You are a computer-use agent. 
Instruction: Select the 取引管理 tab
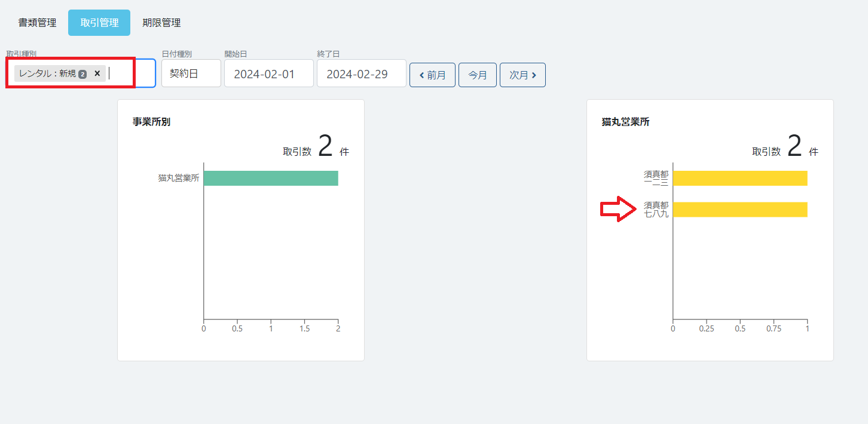coord(99,23)
